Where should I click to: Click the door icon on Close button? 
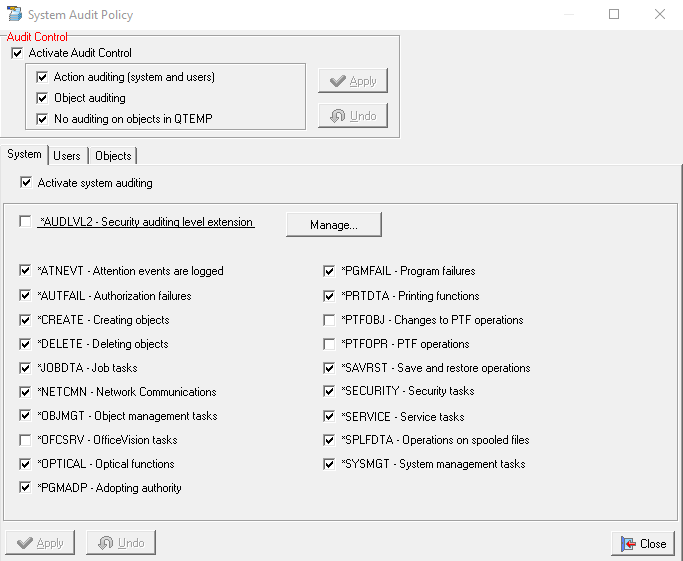point(627,544)
